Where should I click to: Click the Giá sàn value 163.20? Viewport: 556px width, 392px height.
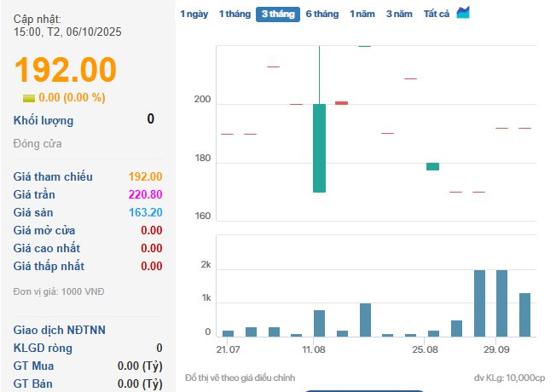coord(146,212)
